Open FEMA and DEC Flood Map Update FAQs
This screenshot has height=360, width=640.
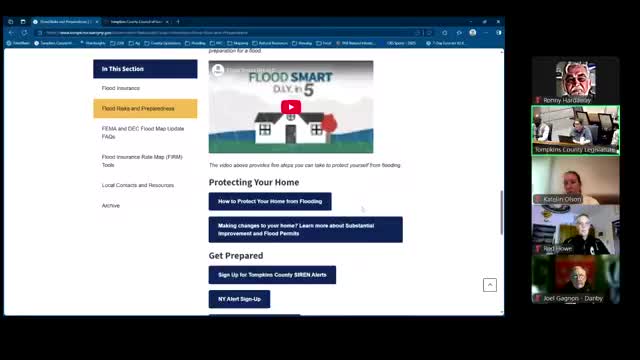click(x=143, y=133)
